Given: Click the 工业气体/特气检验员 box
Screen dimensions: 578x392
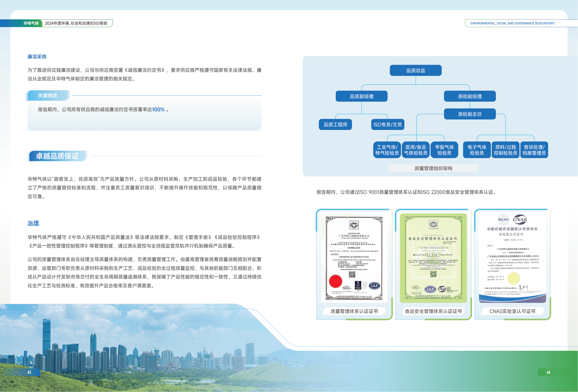Looking at the screenshot, I should pyautogui.click(x=387, y=150).
